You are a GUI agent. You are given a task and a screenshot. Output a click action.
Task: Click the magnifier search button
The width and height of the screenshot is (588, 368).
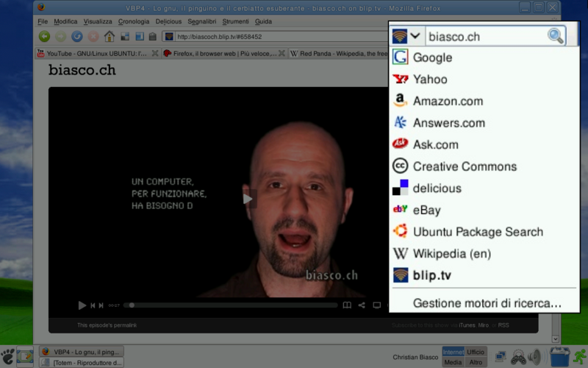pos(556,36)
